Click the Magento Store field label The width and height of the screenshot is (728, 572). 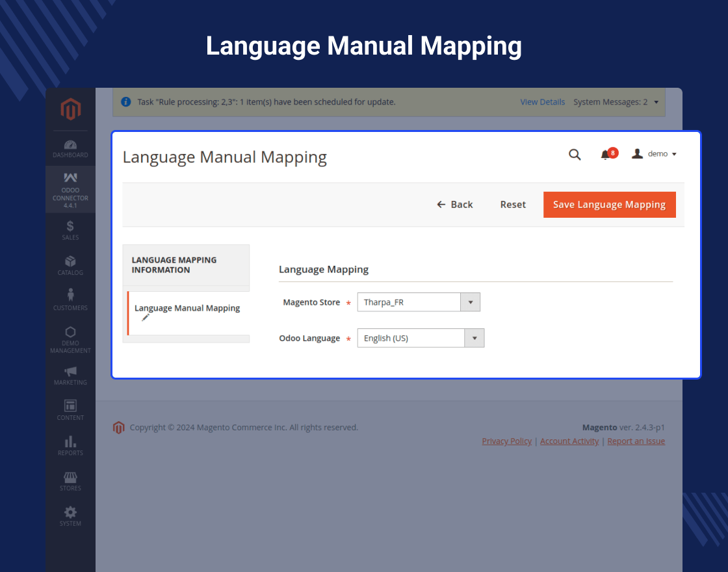311,302
